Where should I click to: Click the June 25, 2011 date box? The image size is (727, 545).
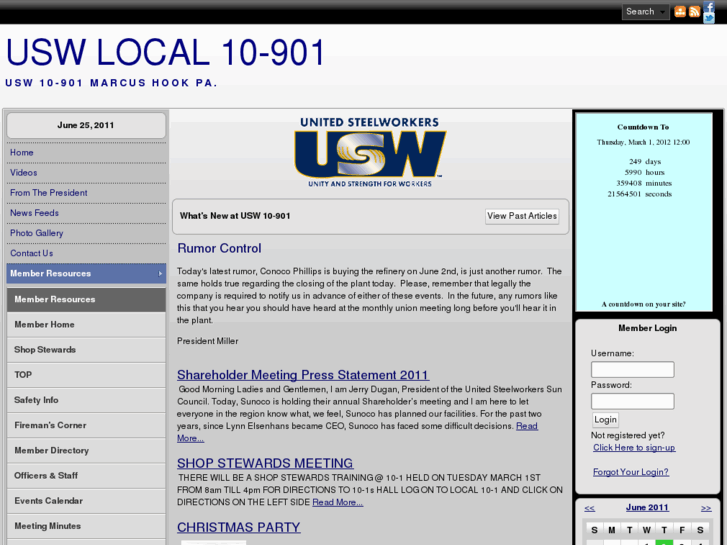(86, 125)
